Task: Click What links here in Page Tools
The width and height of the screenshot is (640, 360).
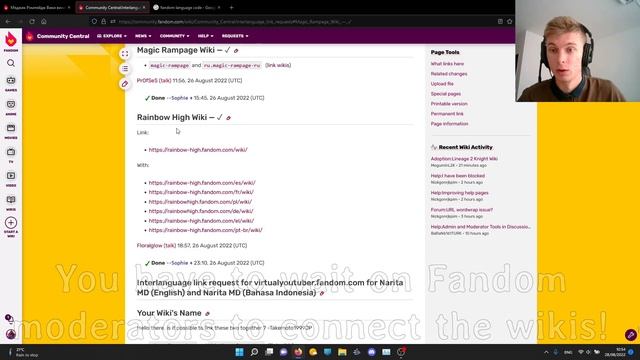Action: (447, 64)
